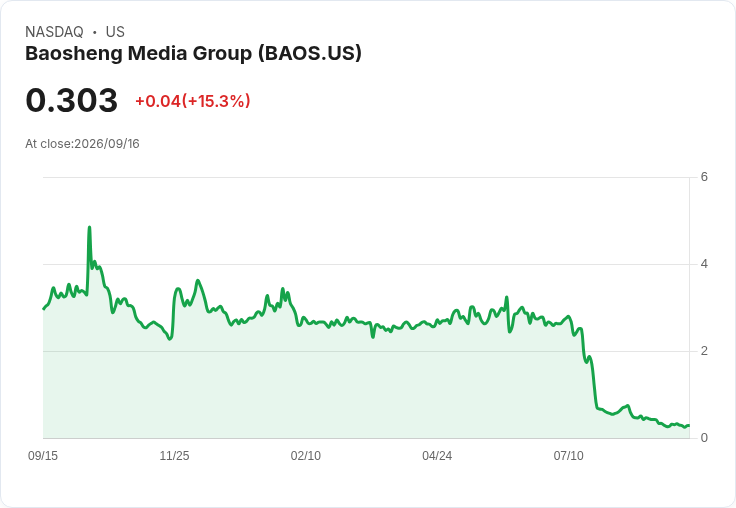
Task: Click the NASDAQ exchange label
Action: click(x=54, y=32)
